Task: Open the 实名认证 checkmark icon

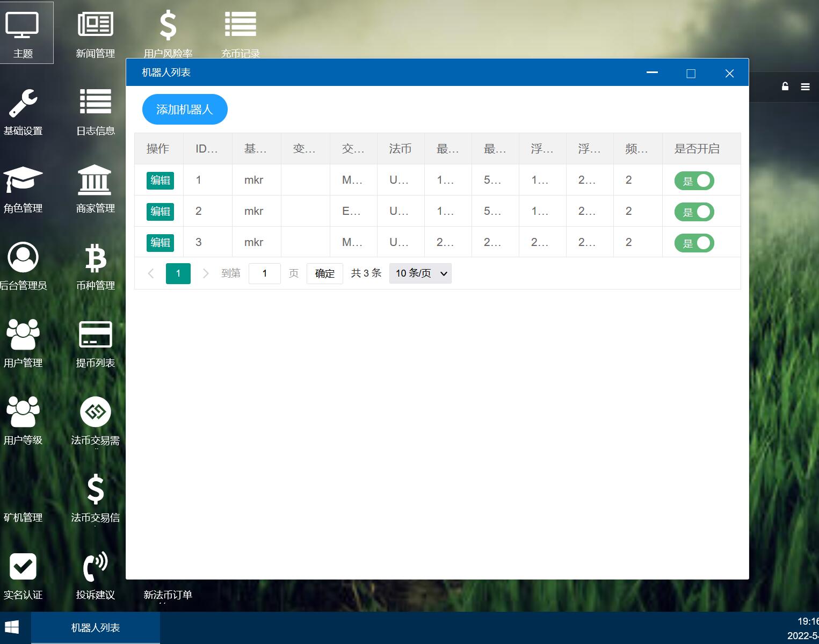Action: coord(23,567)
